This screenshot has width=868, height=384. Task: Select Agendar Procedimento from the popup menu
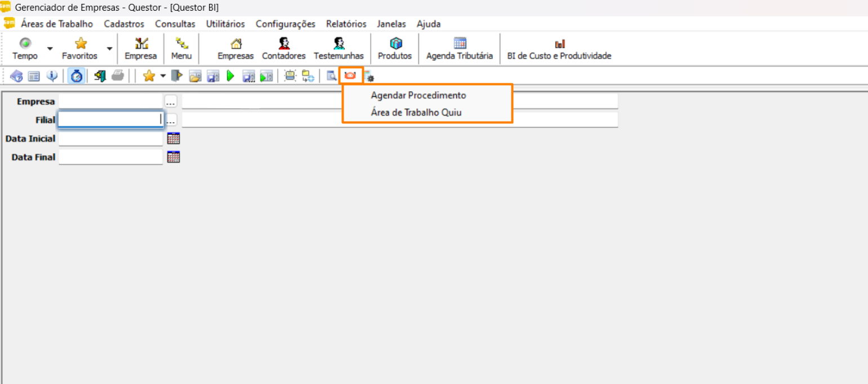point(418,95)
